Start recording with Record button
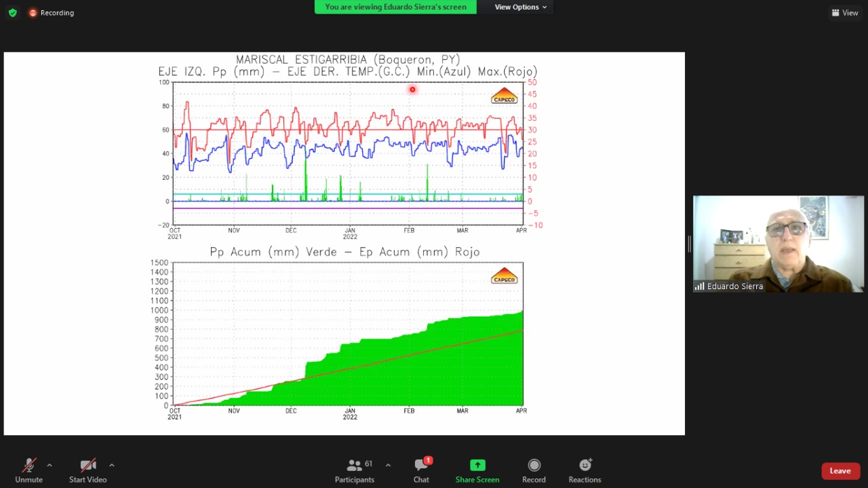 (534, 470)
